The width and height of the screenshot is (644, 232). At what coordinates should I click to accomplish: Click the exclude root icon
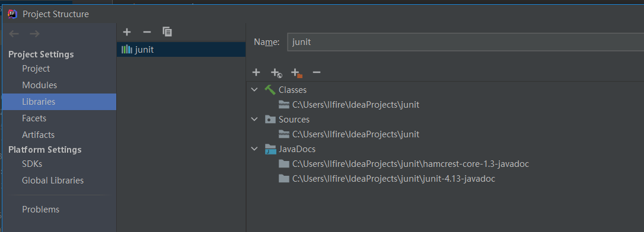297,73
